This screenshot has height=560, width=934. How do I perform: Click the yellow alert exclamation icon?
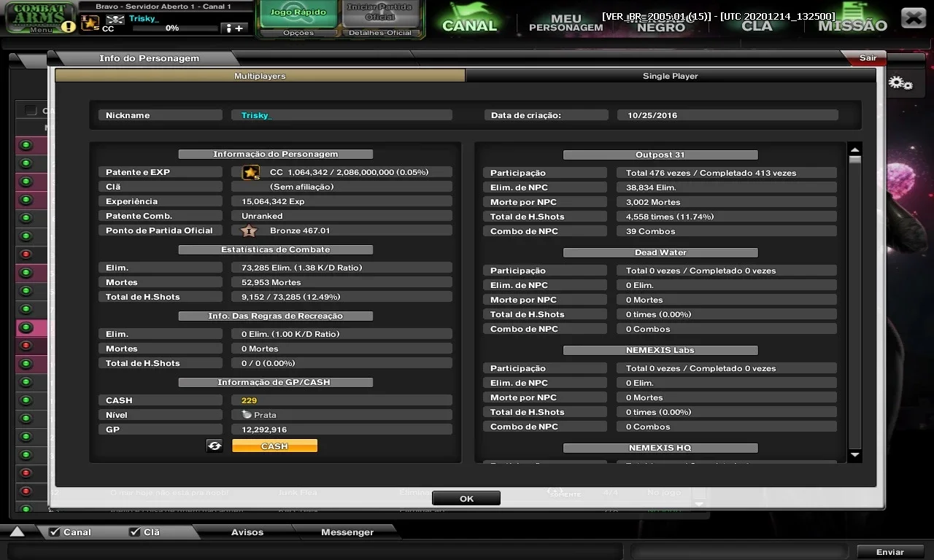coord(68,26)
